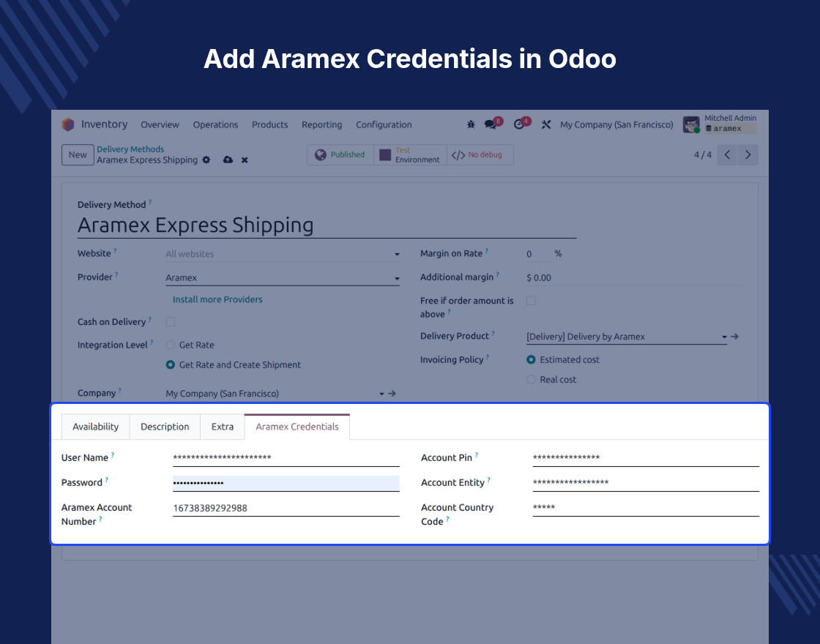Click the 4 / 4 record pager text
The height and width of the screenshot is (644, 820).
(x=703, y=154)
